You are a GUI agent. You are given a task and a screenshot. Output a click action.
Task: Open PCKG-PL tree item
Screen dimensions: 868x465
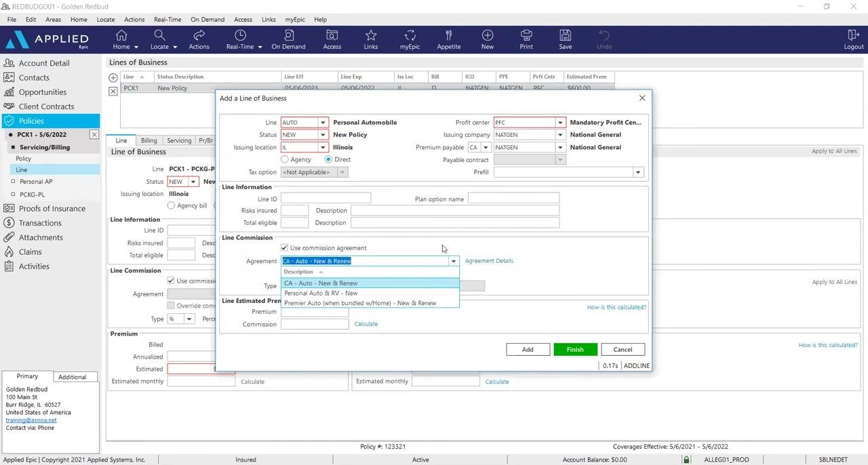(32, 195)
